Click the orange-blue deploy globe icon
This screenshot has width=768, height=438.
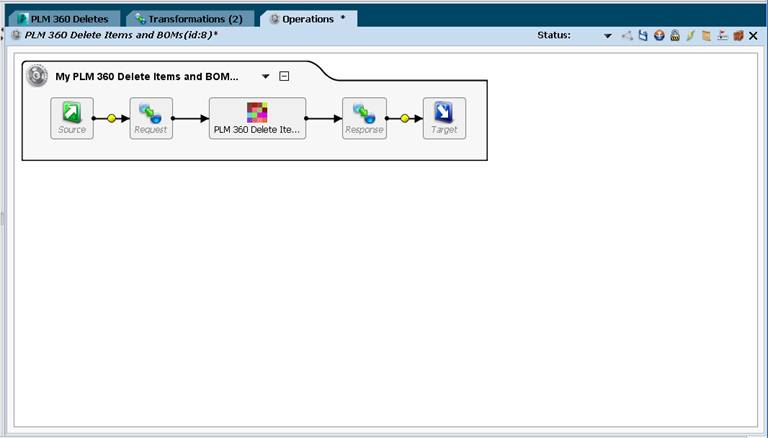(659, 35)
